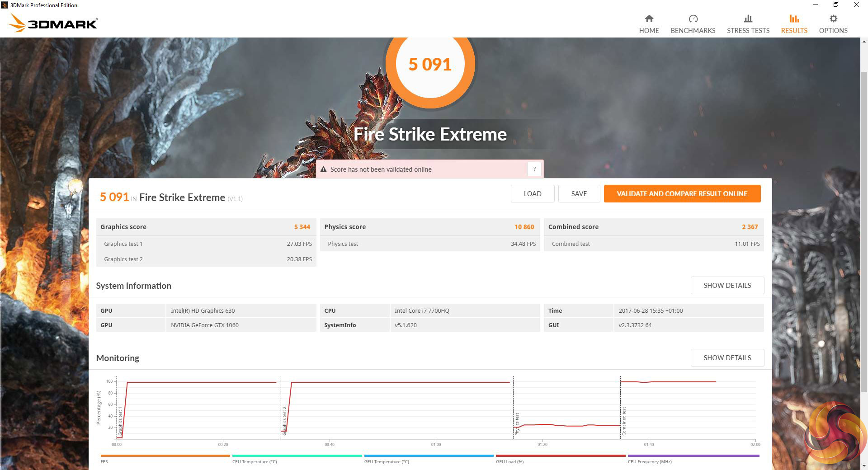Click the Stress Tests bar chart icon
Image resolution: width=868 pixels, height=470 pixels.
[748, 19]
